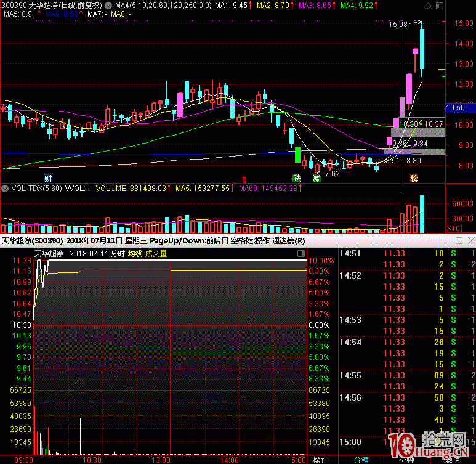
Task: Click the blue MA6: 8.53 value
Action: coord(64,14)
